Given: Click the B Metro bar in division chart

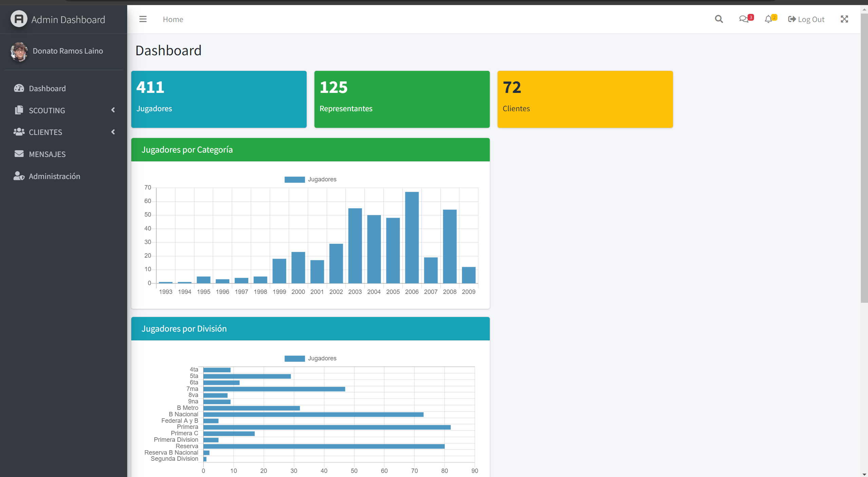Looking at the screenshot, I should 252,408.
